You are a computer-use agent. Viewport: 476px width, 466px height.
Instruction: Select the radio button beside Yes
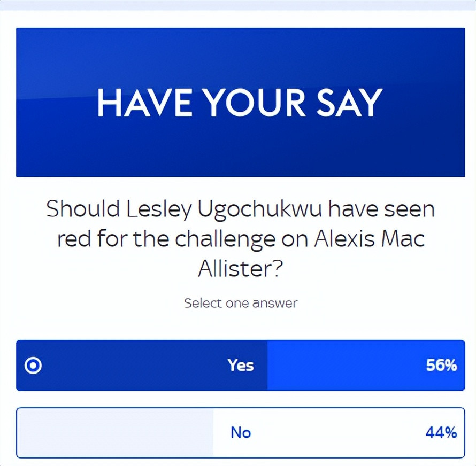click(33, 366)
